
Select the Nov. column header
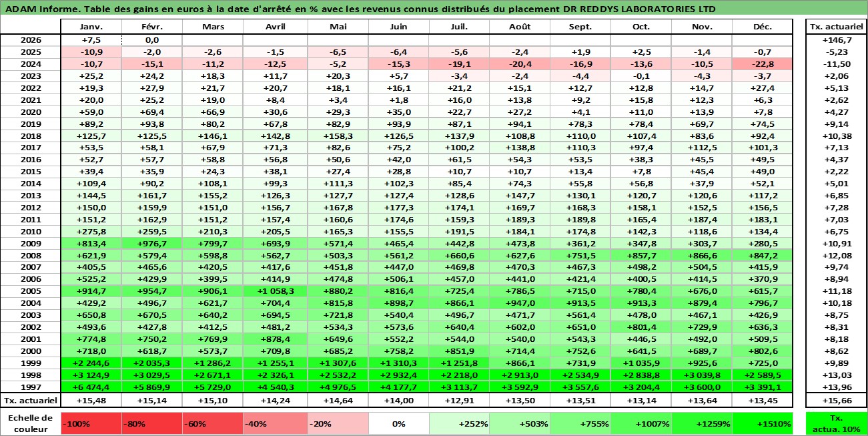(x=702, y=27)
